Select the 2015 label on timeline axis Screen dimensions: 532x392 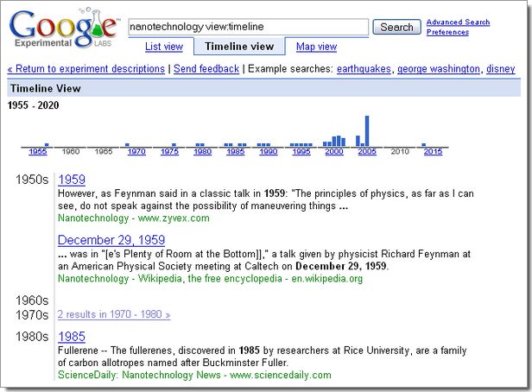(x=433, y=151)
